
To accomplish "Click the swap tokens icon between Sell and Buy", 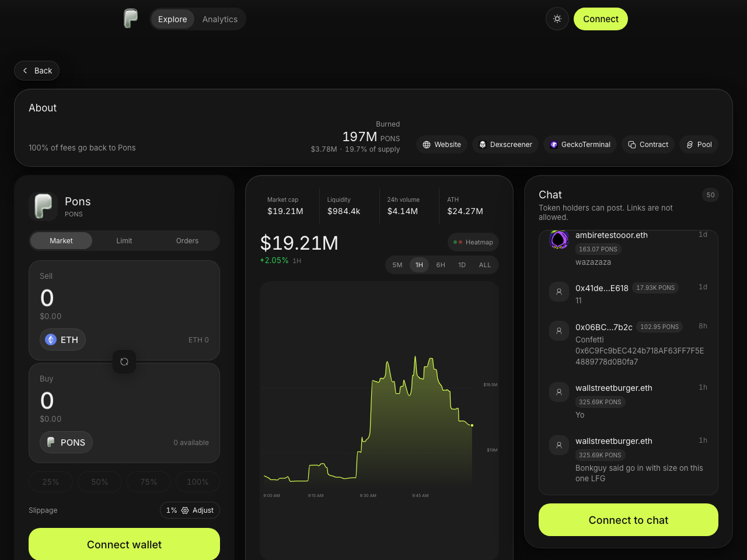I will (124, 362).
